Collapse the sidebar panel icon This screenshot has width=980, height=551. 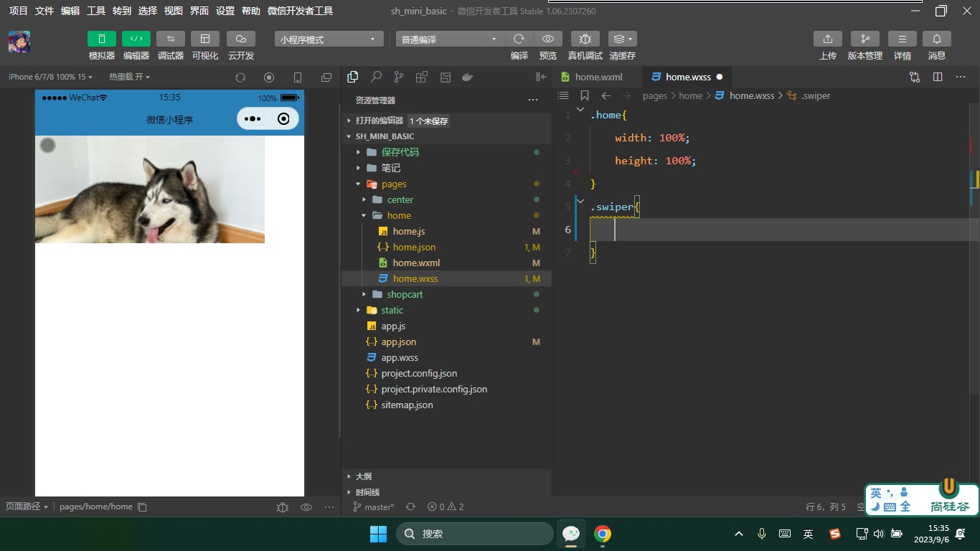541,77
